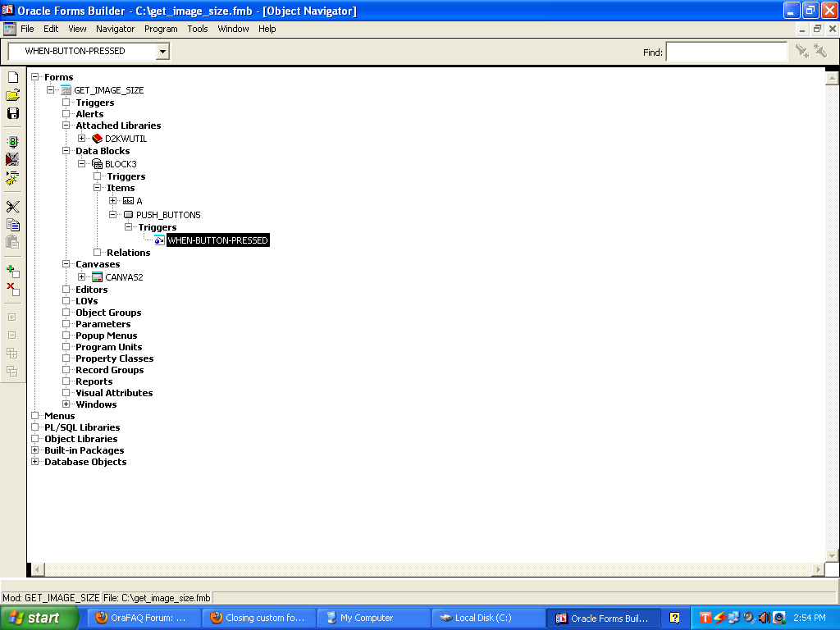
Task: Click the Copy icon in left toolbar
Action: point(12,225)
